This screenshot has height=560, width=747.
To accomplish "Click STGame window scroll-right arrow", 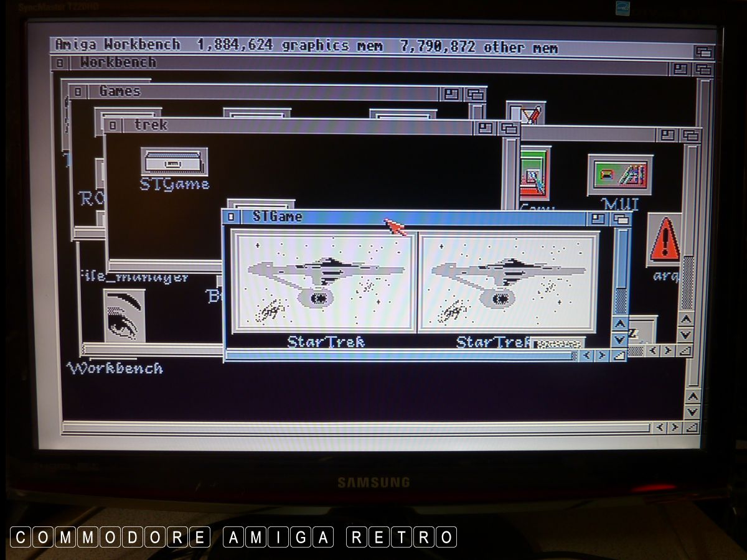I will pyautogui.click(x=601, y=355).
